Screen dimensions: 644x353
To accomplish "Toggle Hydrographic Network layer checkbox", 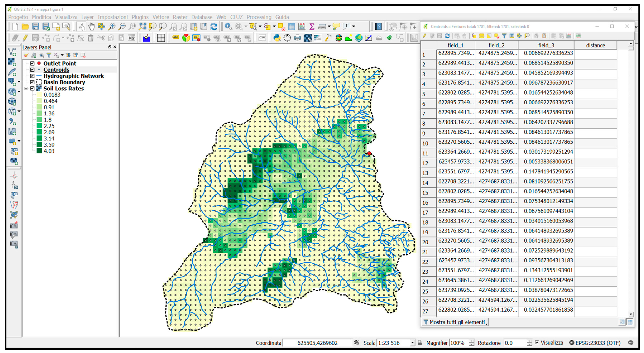I will tap(32, 76).
